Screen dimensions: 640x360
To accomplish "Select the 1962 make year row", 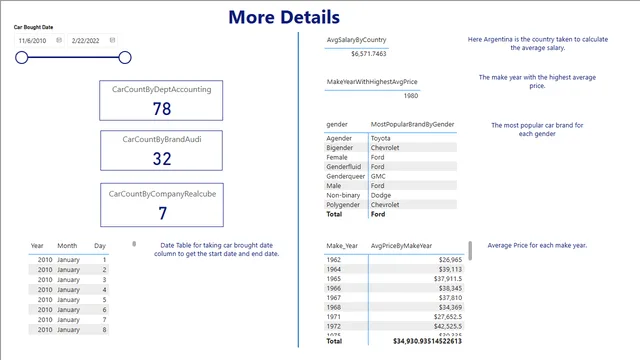I will coord(394,260).
